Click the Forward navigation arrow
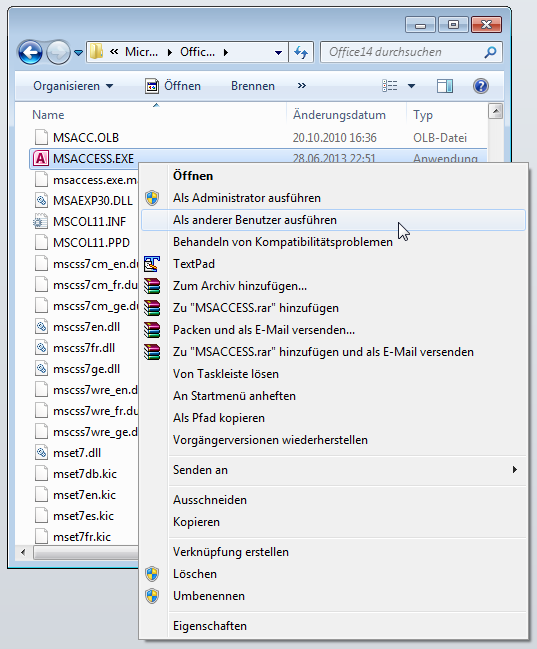 [58, 53]
